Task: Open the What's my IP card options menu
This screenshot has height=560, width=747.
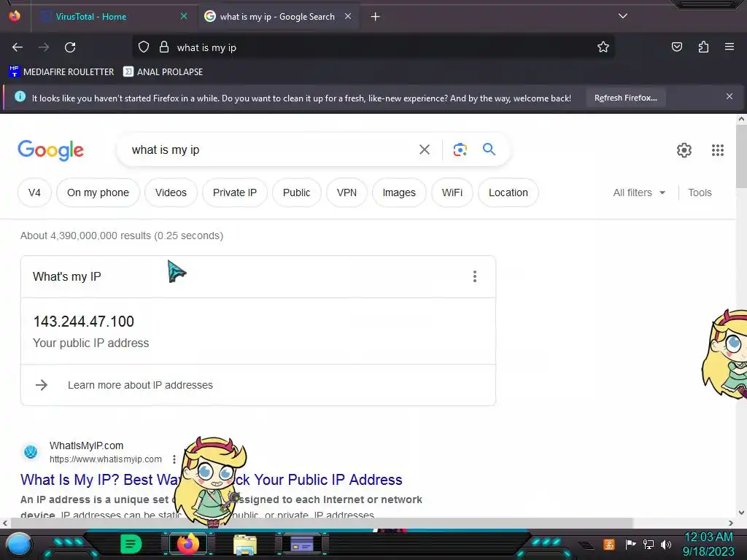Action: coord(474,276)
